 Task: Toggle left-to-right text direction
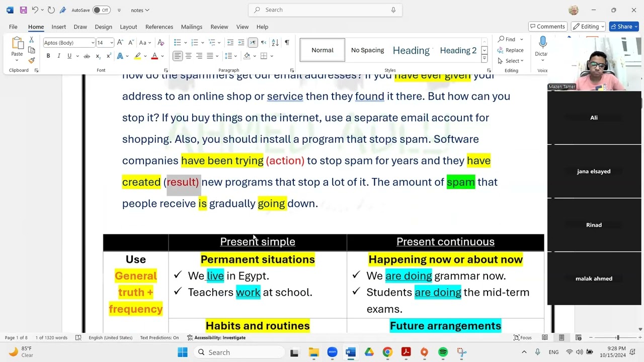coord(253,43)
